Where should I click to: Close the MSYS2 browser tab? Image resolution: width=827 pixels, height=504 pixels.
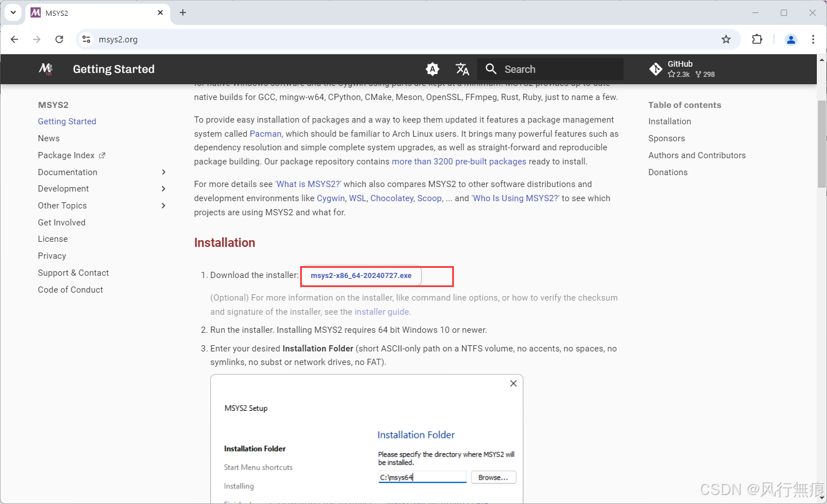[x=161, y=12]
